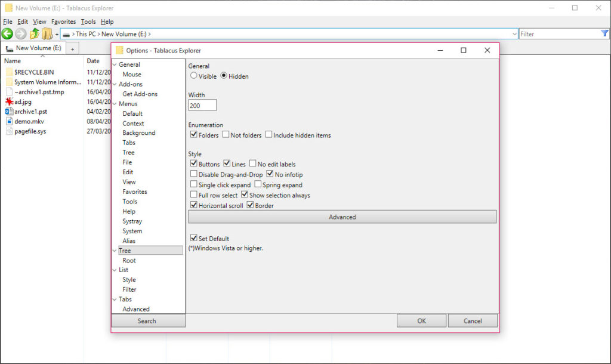Select the Hidden radio button
611x364 pixels.
pos(224,76)
